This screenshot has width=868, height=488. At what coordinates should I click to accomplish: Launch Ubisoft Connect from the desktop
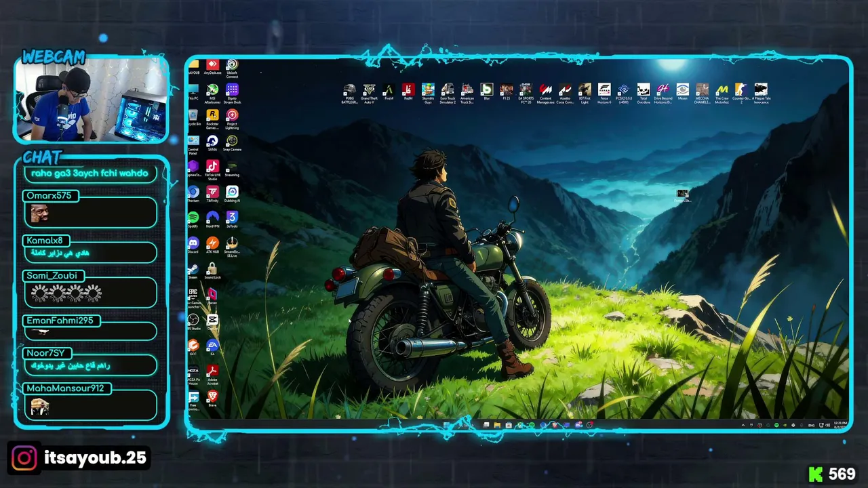[232, 68]
